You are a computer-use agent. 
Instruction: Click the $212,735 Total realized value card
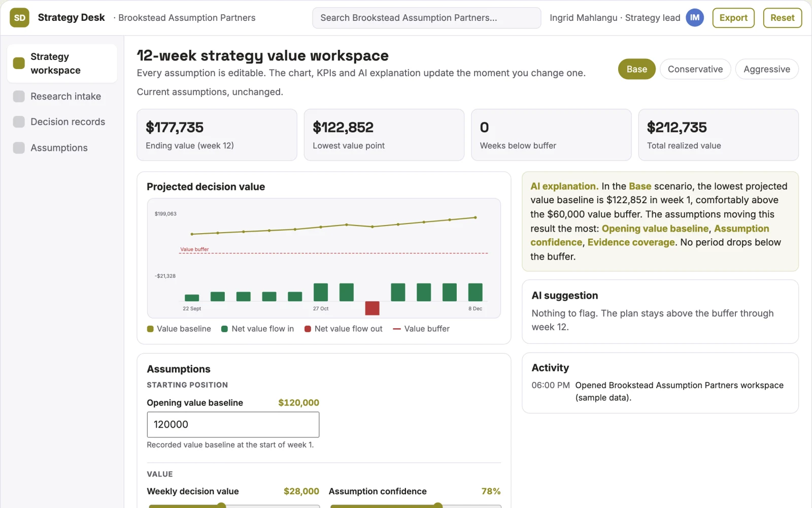coord(718,135)
